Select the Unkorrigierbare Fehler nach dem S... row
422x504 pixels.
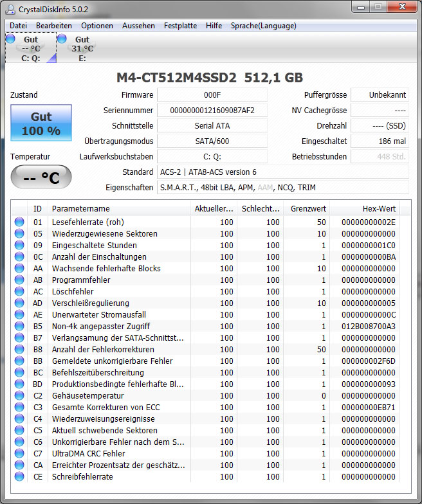pos(206,442)
